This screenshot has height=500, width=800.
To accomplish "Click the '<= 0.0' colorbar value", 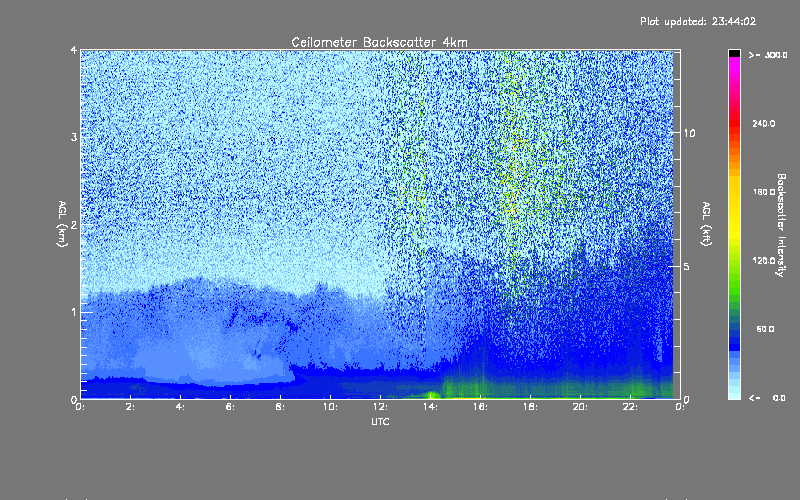I will pos(767,398).
